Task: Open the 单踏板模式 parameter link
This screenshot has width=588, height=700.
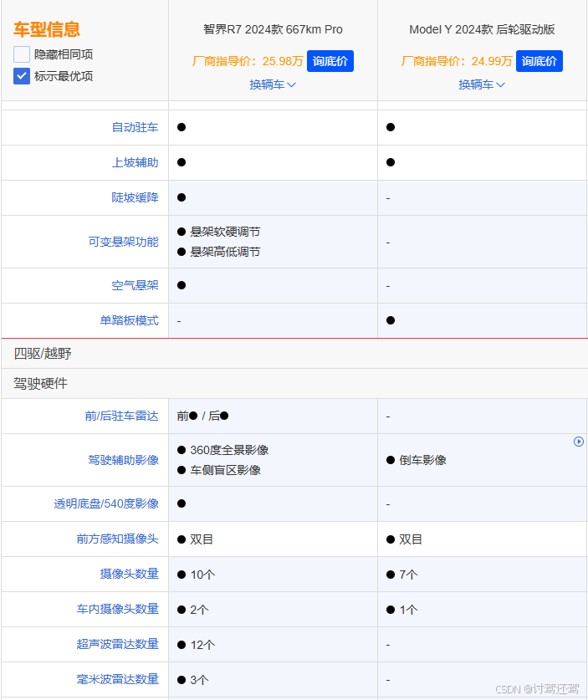Action: click(x=129, y=320)
